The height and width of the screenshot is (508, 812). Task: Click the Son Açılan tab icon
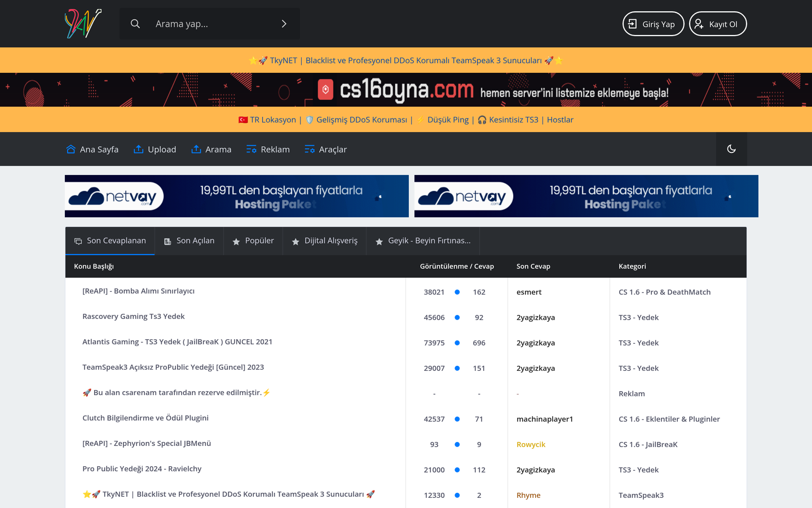point(167,242)
